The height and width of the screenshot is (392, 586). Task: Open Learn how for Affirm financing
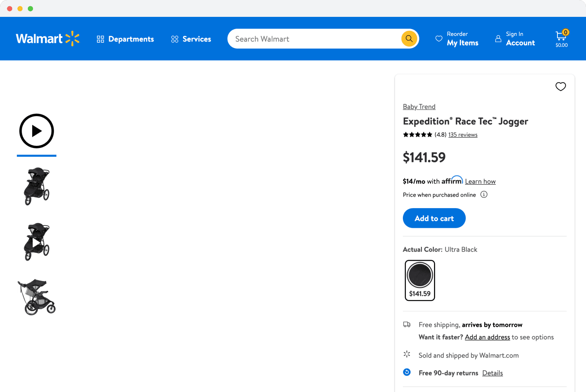pos(480,181)
